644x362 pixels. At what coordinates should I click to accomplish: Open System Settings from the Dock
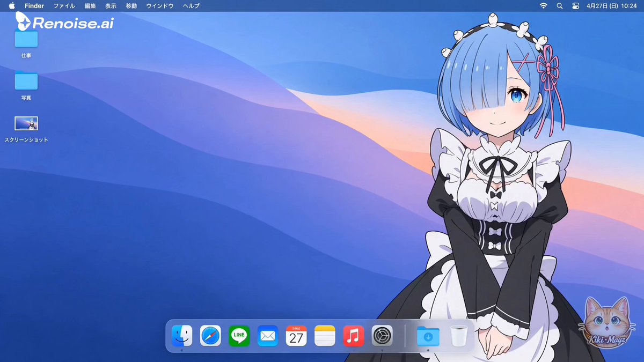pyautogui.click(x=382, y=336)
